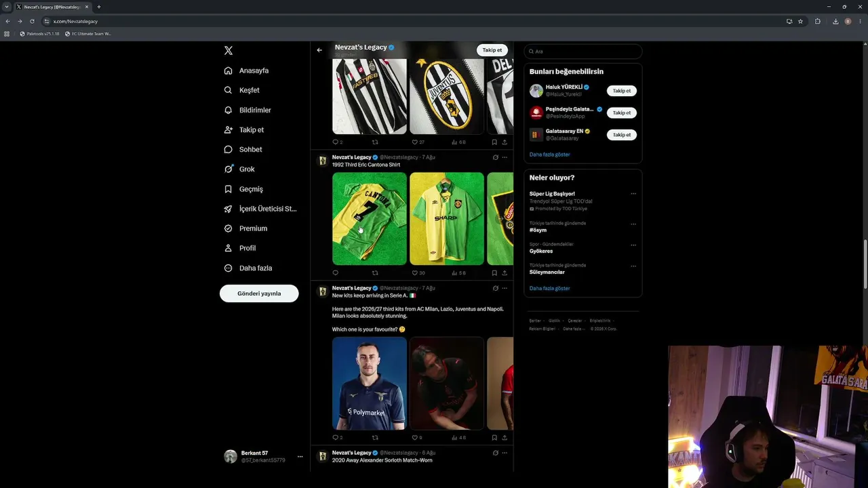Viewport: 868px width, 488px height.
Task: Open options for the Süper Lig Başlıyor! trend
Action: [633, 194]
